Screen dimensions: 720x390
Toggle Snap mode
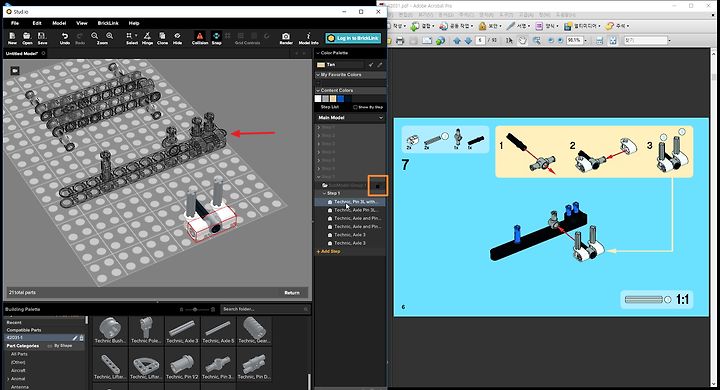216,38
